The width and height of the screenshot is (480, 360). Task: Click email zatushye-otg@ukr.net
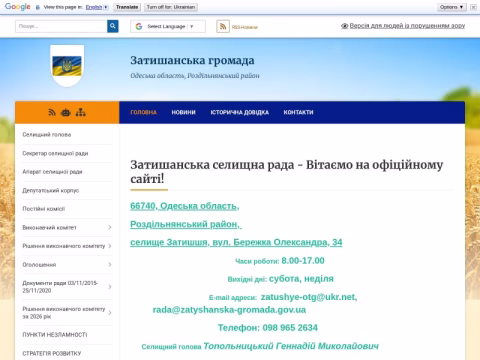(309, 297)
